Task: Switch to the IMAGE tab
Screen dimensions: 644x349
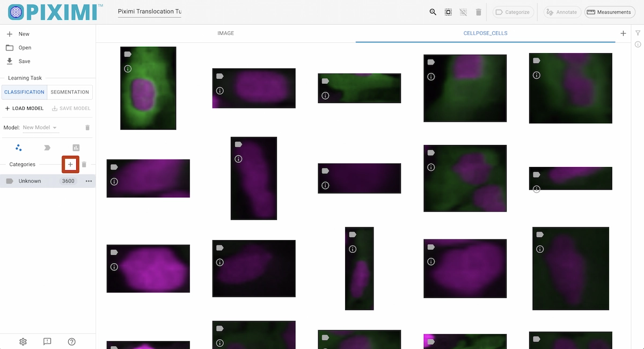Action: click(x=225, y=33)
